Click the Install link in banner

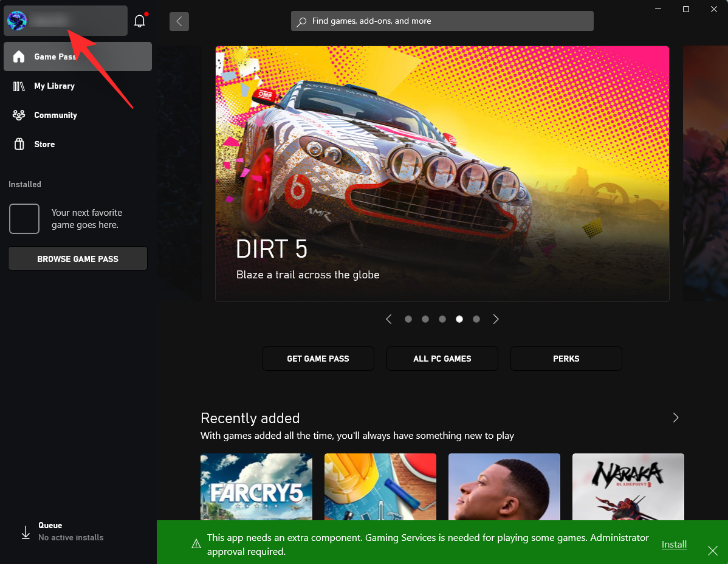[x=674, y=544]
